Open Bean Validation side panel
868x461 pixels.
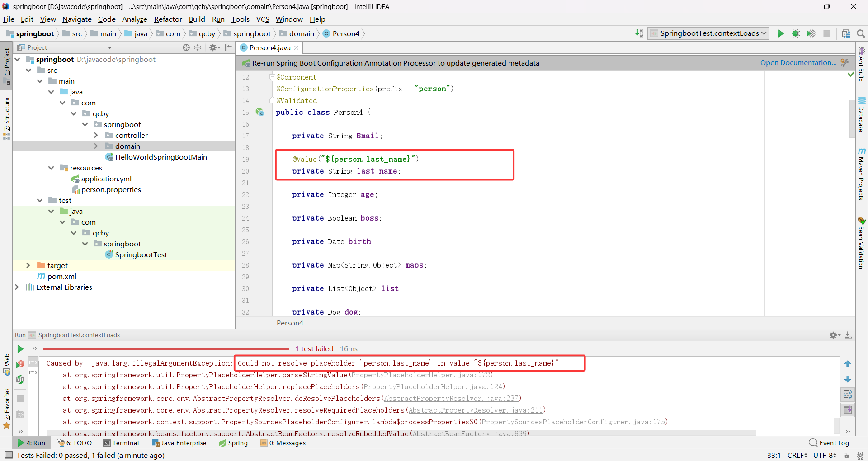[x=862, y=243]
